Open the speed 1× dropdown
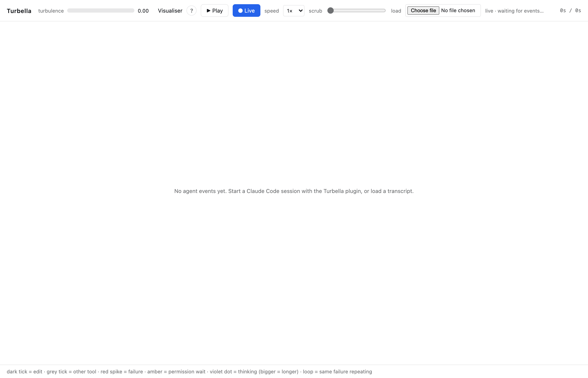The image size is (588, 378). (294, 10)
